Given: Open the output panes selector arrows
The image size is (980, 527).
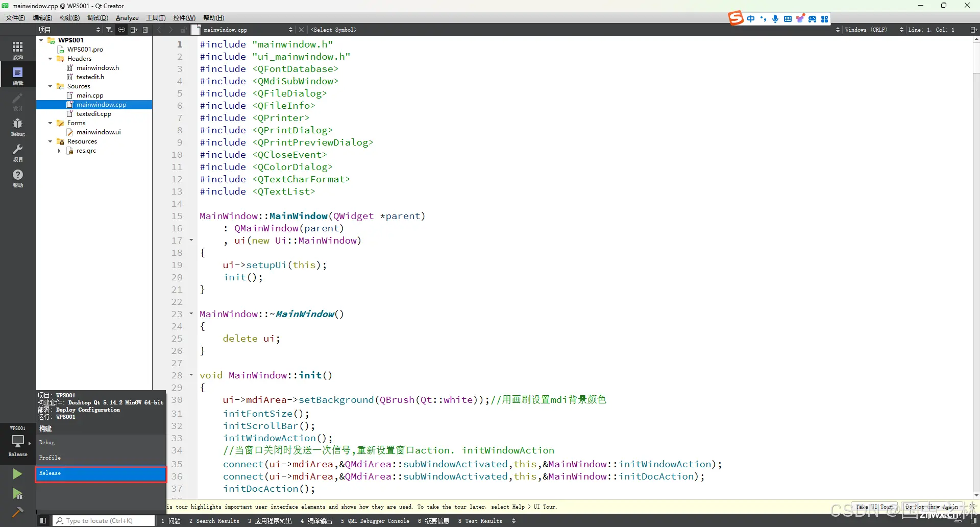Looking at the screenshot, I should coord(513,521).
